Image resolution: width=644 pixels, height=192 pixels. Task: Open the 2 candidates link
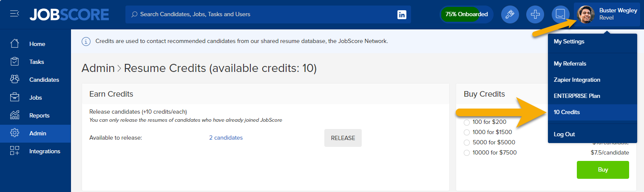(x=226, y=138)
